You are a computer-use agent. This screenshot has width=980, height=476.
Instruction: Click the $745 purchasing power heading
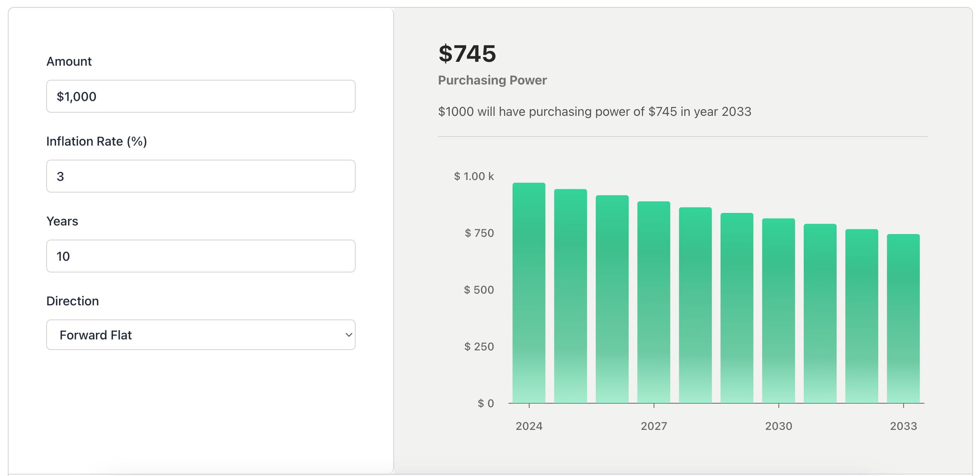point(467,53)
